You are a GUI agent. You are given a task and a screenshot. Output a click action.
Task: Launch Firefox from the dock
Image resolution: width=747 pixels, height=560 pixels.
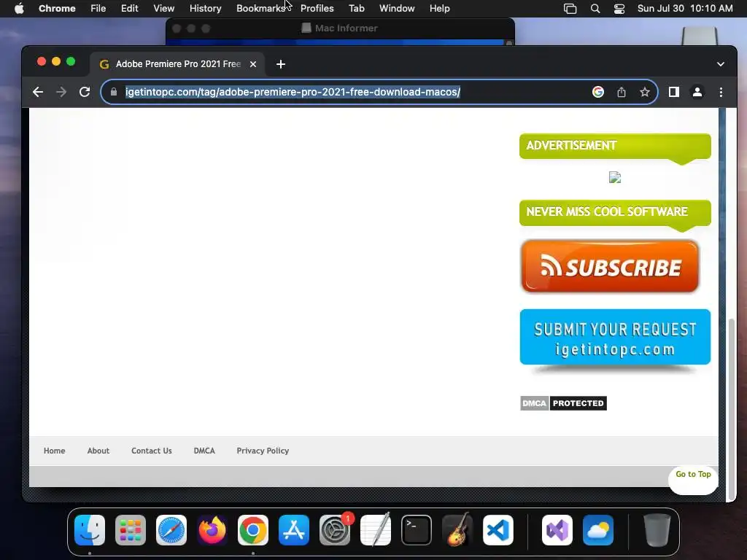point(212,530)
